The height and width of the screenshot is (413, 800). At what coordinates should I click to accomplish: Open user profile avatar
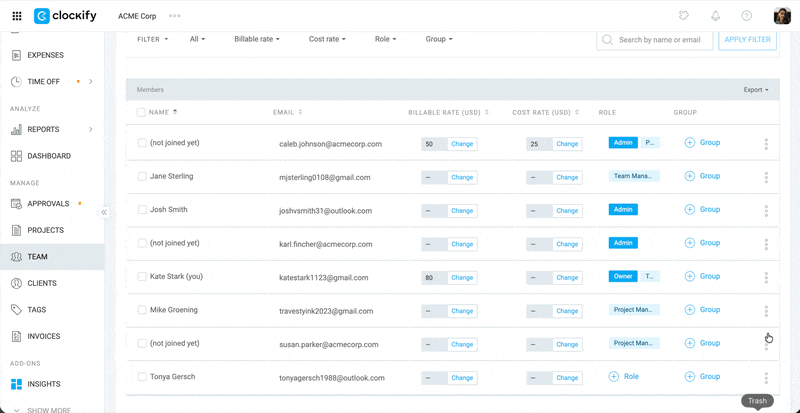(x=782, y=16)
